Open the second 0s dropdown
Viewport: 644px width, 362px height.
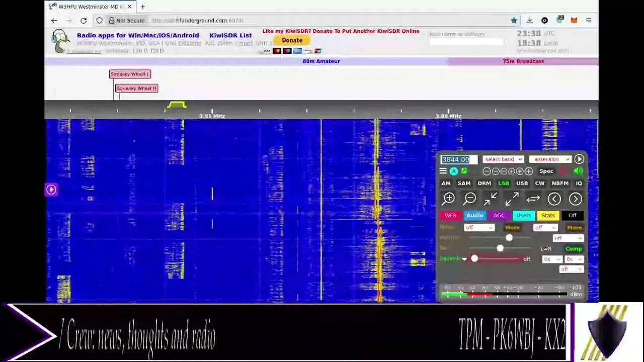coord(574,259)
